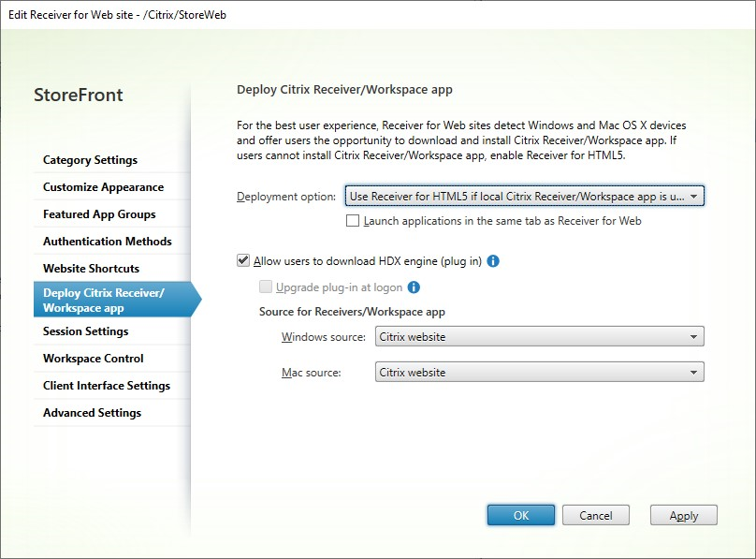
Task: Switch to Customize Appearance section
Action: click(103, 187)
